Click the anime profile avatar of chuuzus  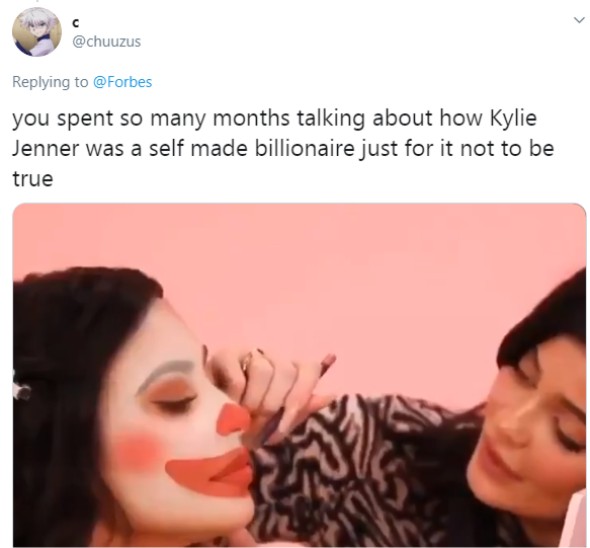(x=37, y=32)
